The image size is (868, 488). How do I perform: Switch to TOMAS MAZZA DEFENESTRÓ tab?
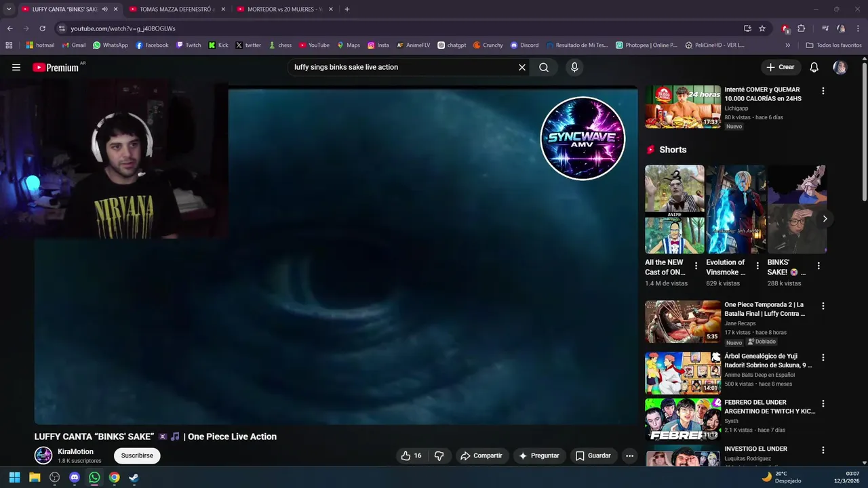point(177,9)
